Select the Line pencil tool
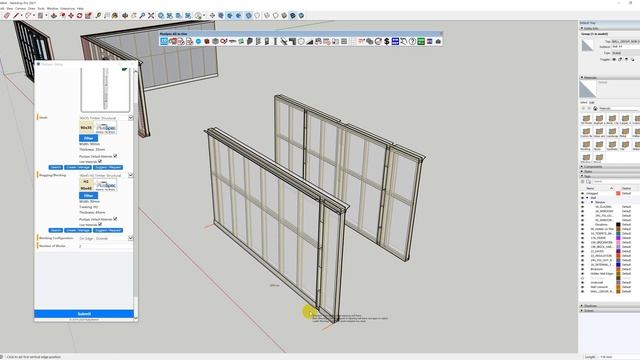 click(x=16, y=16)
